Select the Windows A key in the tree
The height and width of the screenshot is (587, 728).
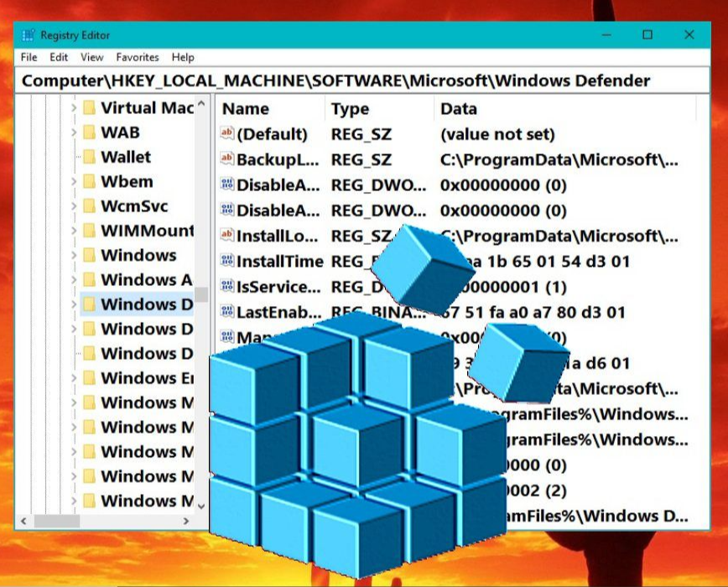(x=146, y=280)
